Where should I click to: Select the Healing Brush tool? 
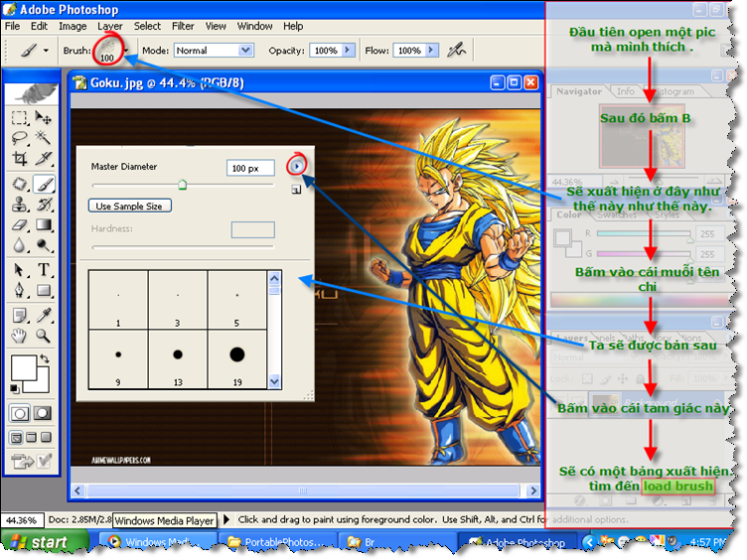tap(19, 184)
